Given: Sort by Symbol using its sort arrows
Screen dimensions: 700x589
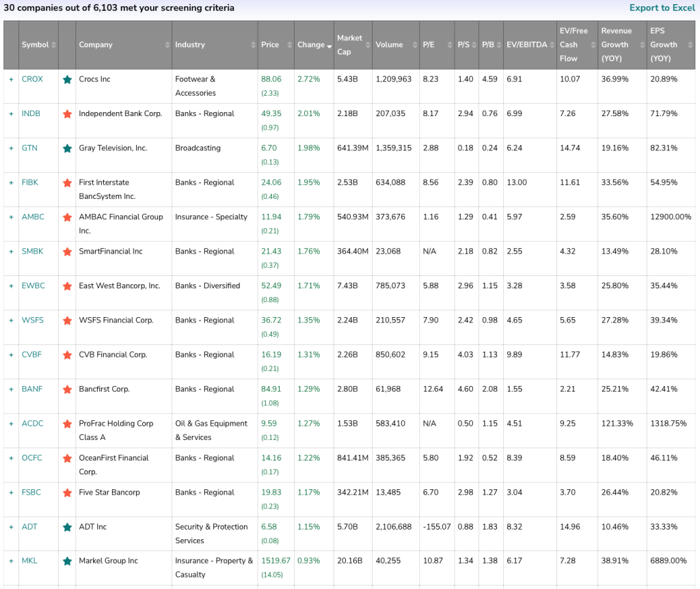Looking at the screenshot, I should point(53,44).
